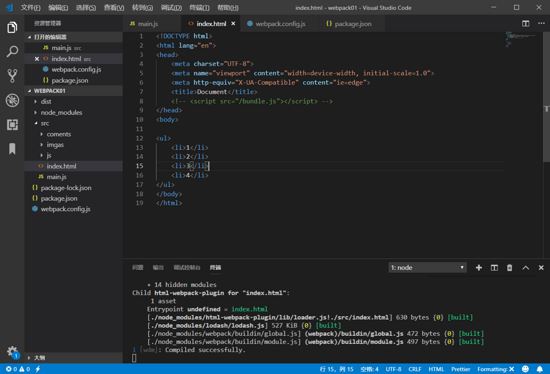Add a new terminal with plus icon
The width and height of the screenshot is (550, 374).
click(479, 268)
